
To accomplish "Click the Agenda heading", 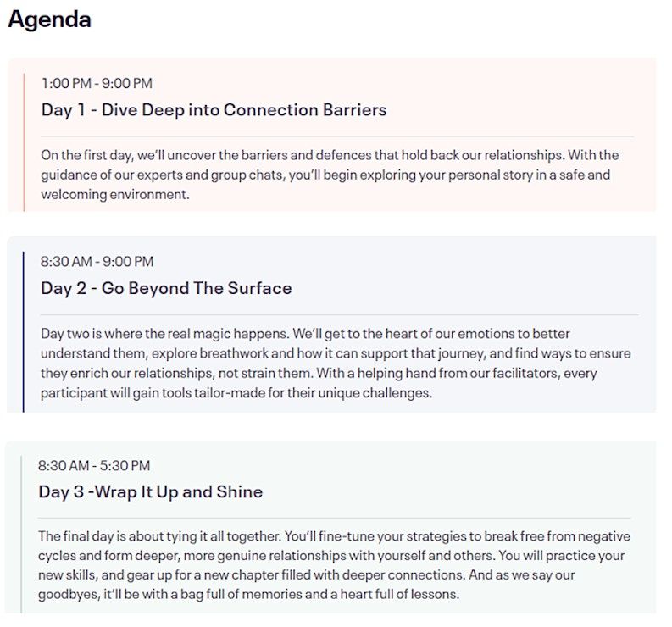I will pos(49,19).
